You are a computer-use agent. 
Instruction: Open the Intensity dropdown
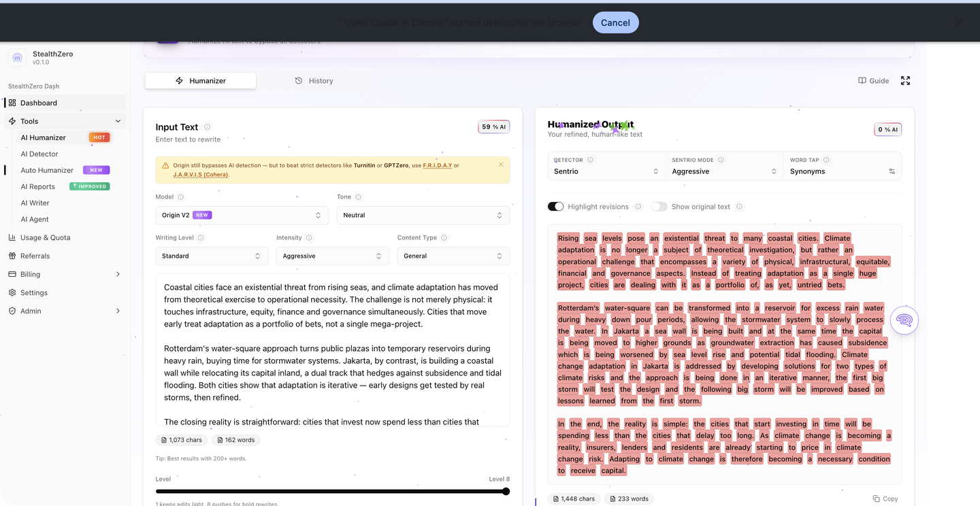[332, 256]
